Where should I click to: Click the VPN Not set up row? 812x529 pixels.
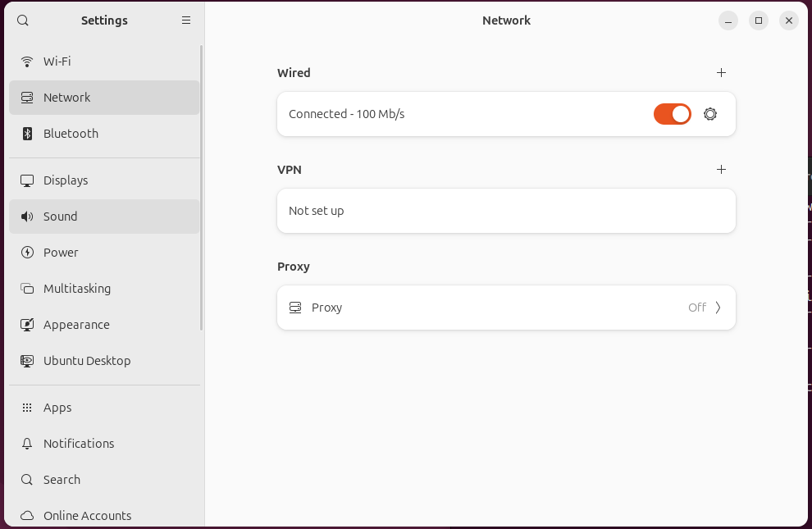coord(506,211)
